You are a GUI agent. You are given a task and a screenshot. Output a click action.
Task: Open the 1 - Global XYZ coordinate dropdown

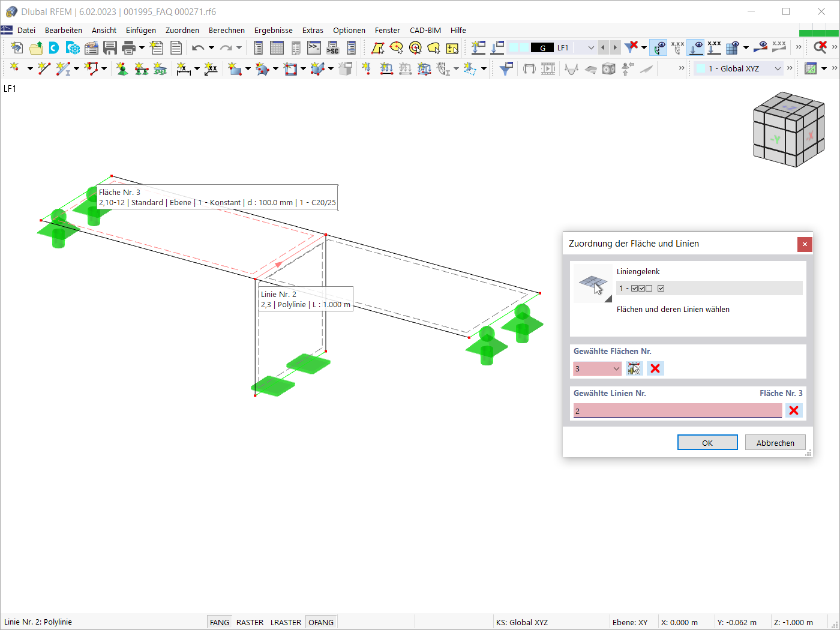point(778,68)
